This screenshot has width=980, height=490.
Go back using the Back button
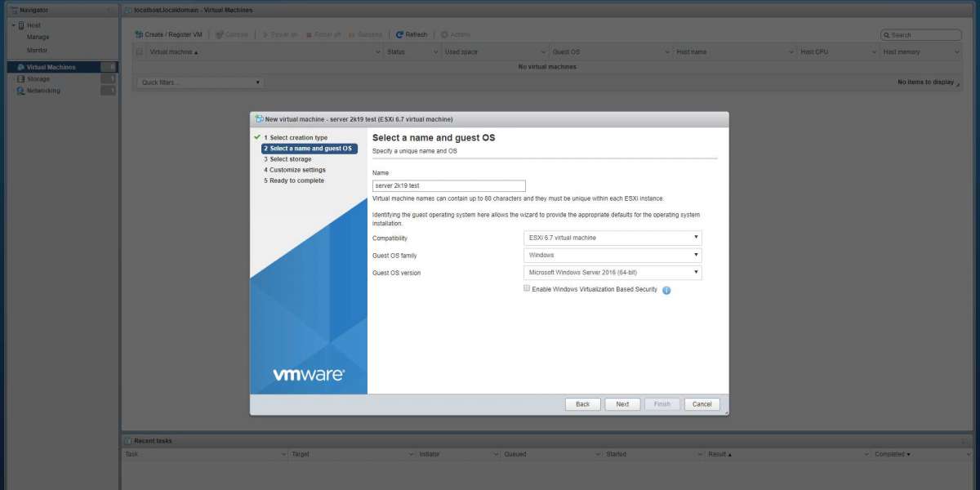point(582,404)
